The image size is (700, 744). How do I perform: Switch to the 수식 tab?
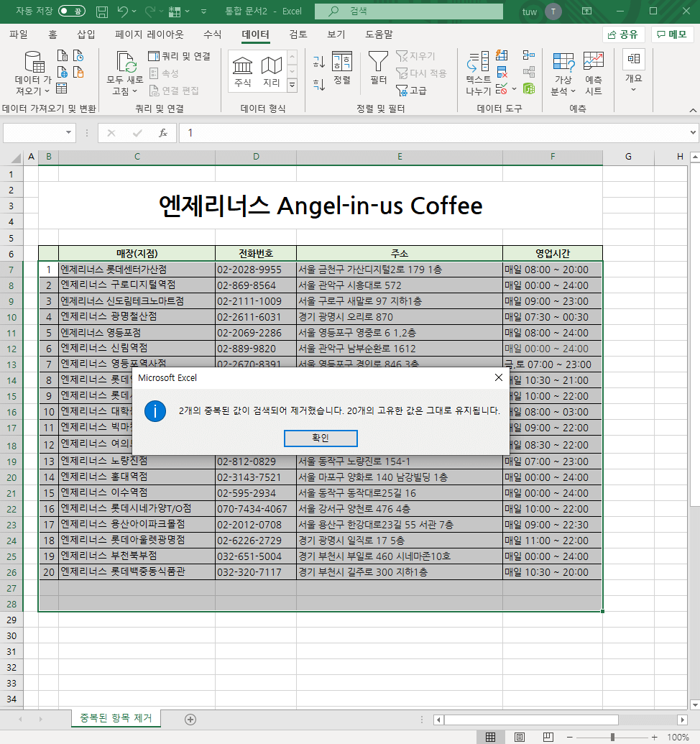[212, 35]
